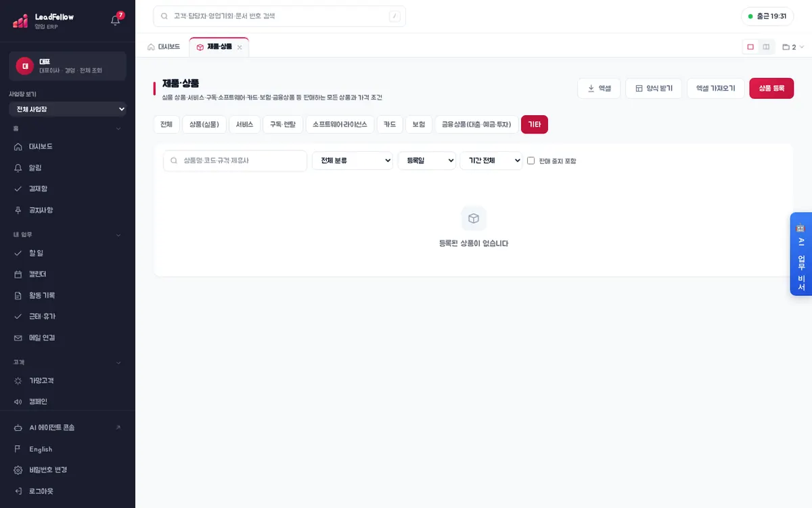Click the cube icon on 제품·상품 tab
Image resolution: width=812 pixels, height=508 pixels.
[x=200, y=47]
